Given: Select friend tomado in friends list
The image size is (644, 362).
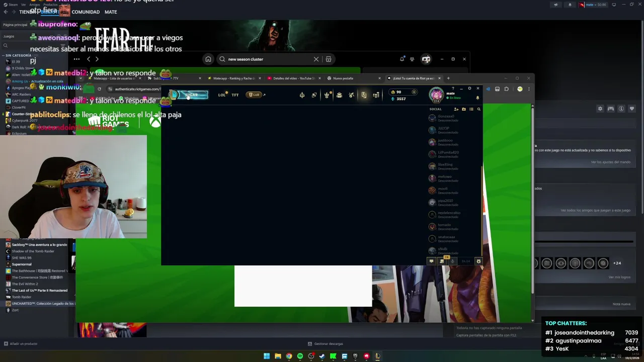Looking at the screenshot, I should (454, 227).
